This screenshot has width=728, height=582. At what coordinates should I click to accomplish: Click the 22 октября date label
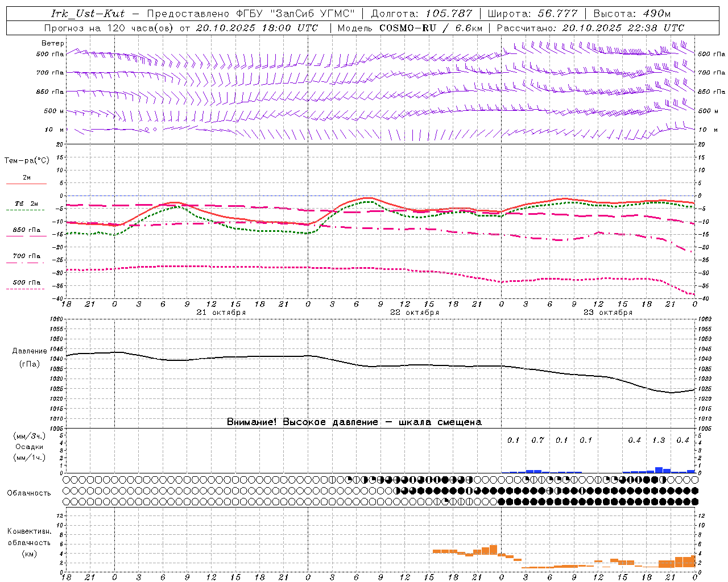[415, 313]
